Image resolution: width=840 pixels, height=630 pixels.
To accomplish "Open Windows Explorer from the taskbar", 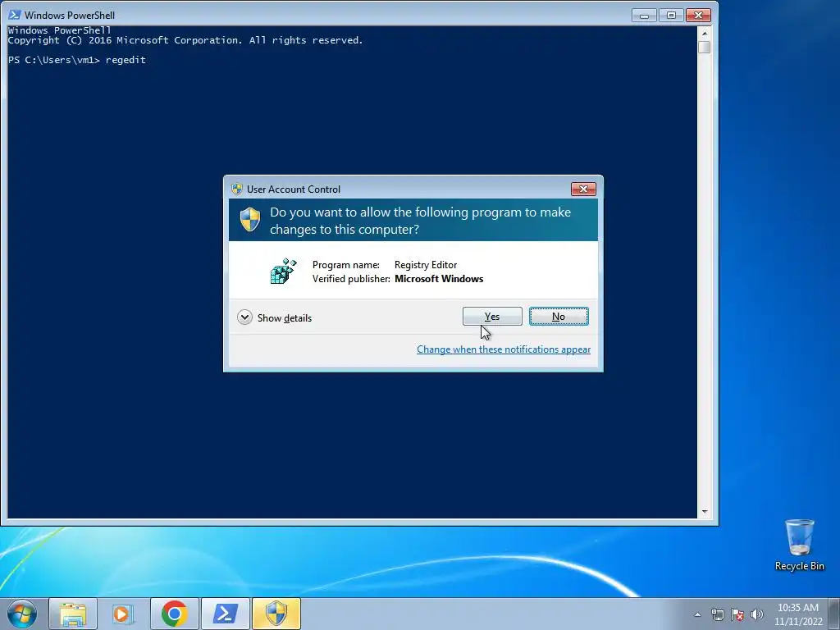I will click(x=73, y=614).
